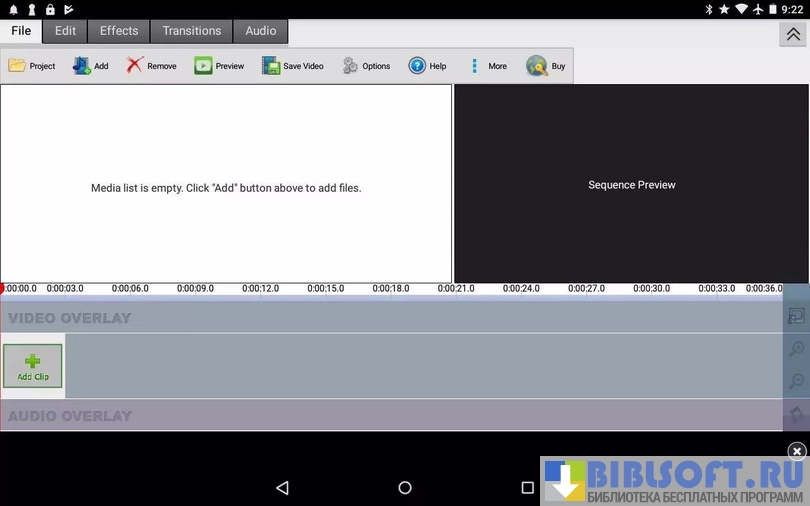Open the Effects tab
Image resolution: width=810 pixels, height=506 pixels.
119,31
